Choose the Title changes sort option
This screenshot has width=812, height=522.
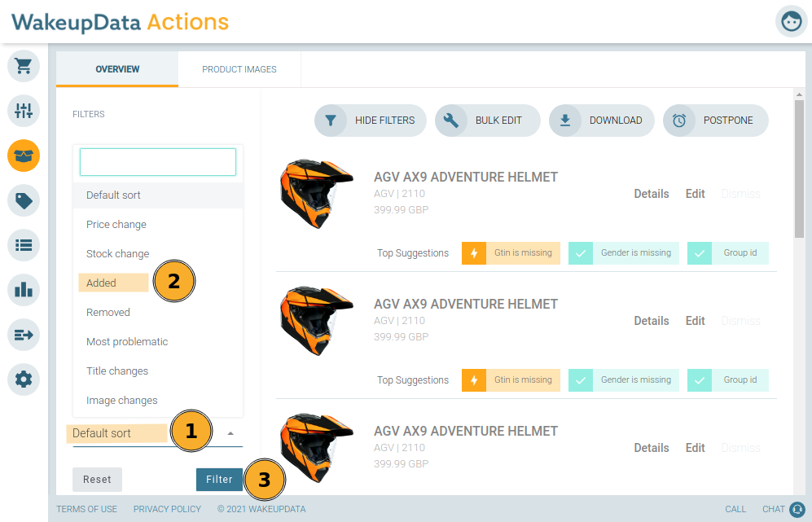158,371
